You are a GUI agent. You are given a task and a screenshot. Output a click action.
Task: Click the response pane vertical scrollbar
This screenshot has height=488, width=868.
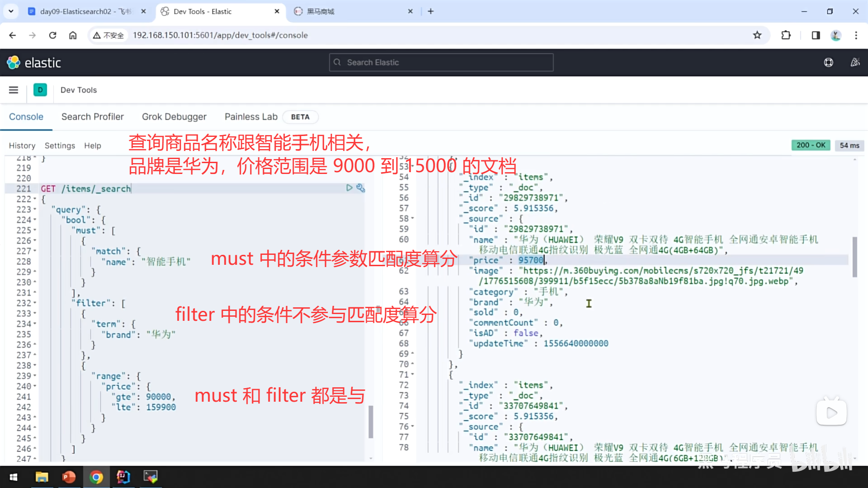point(854,257)
